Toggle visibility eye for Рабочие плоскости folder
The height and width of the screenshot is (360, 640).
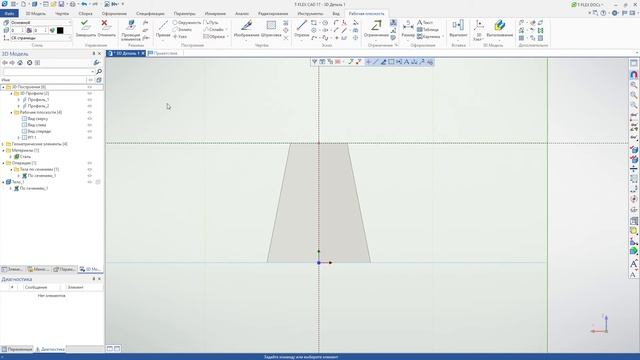tap(89, 112)
